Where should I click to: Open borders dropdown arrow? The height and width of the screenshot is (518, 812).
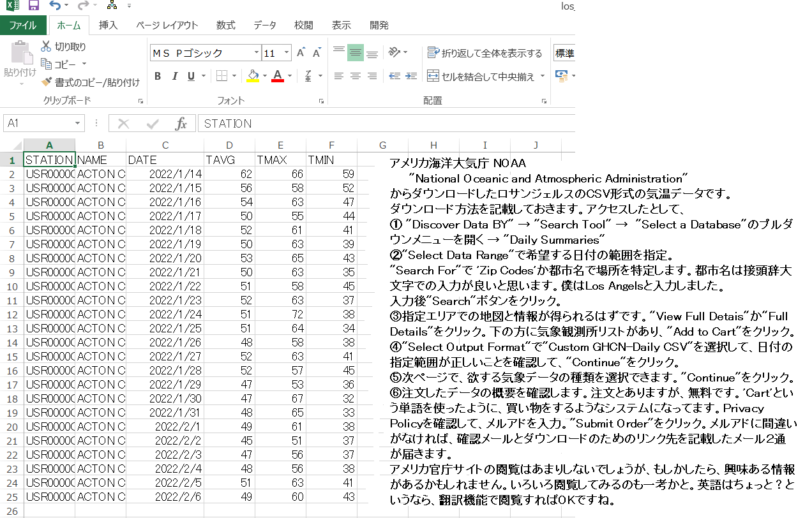(234, 77)
